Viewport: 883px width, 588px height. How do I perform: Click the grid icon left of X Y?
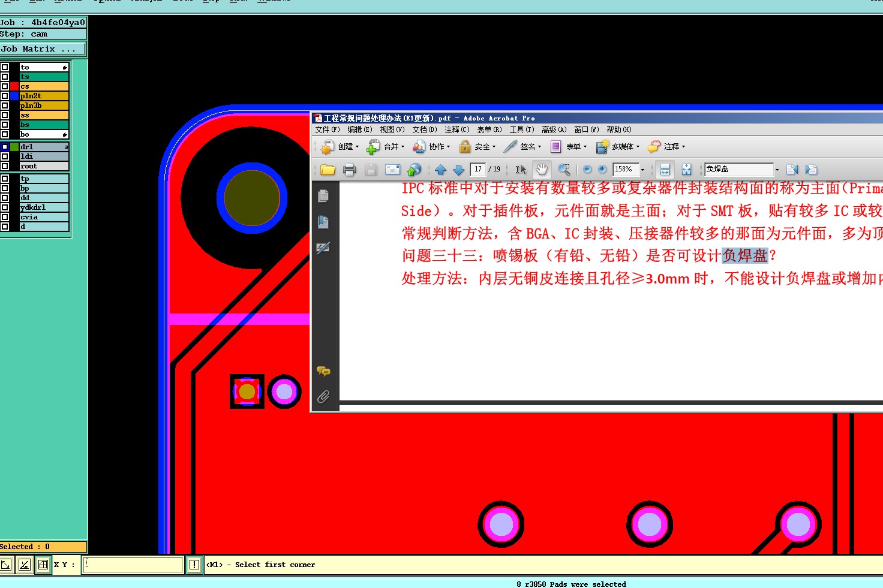pyautogui.click(x=43, y=565)
